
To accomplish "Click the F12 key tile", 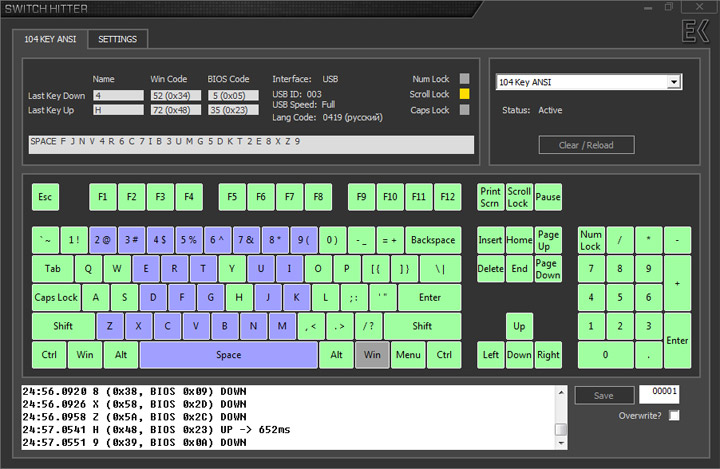I will (x=448, y=197).
